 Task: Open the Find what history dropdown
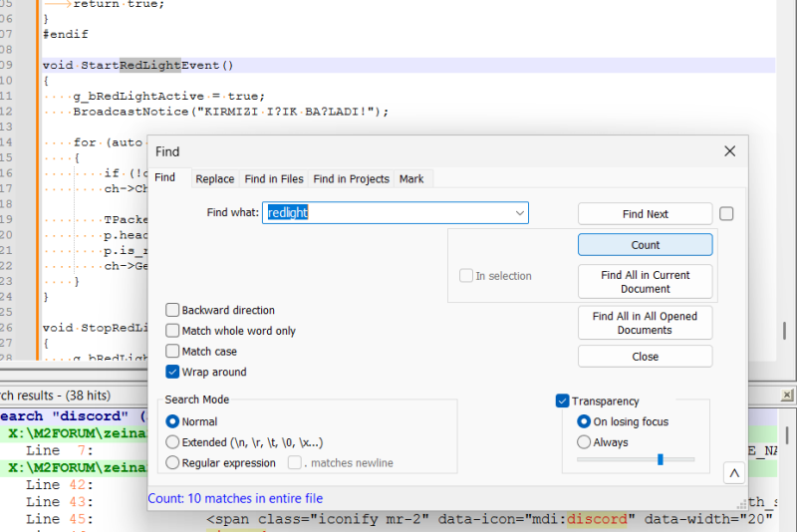tap(519, 213)
